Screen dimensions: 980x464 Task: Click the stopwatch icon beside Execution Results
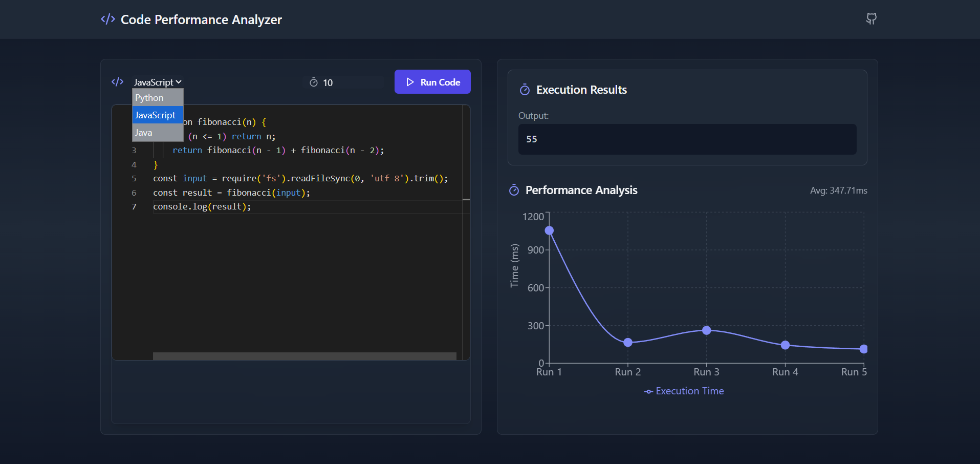click(525, 90)
